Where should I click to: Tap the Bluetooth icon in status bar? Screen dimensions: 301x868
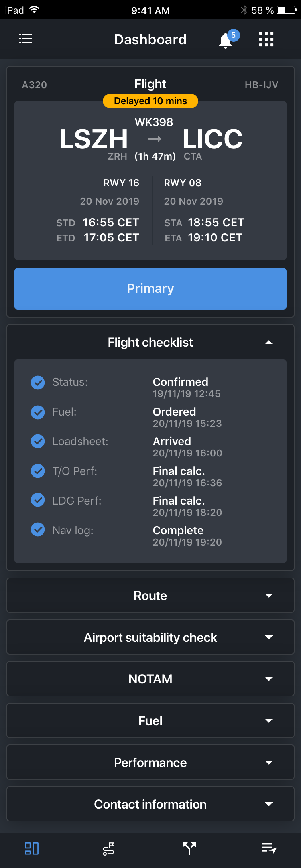pos(244,10)
